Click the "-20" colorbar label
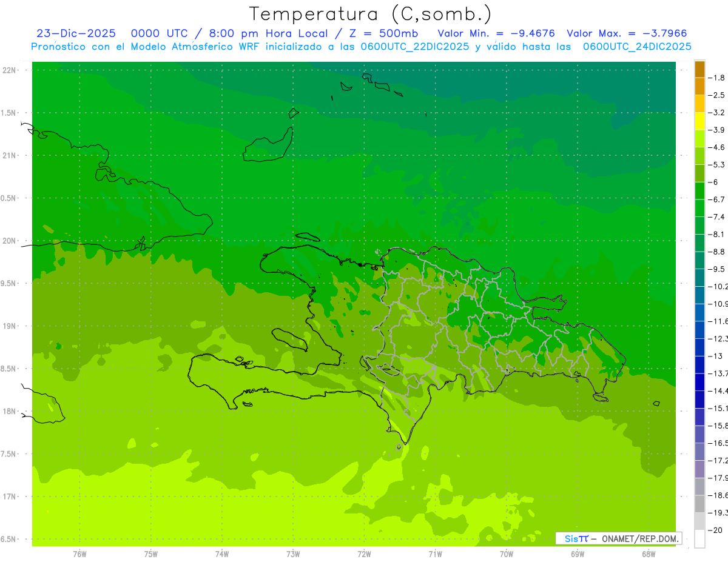728x562 pixels. click(716, 530)
